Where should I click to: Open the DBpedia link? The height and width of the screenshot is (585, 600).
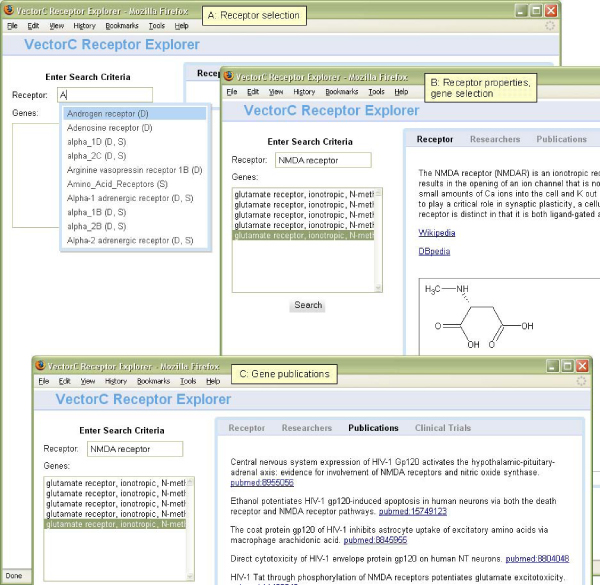434,251
